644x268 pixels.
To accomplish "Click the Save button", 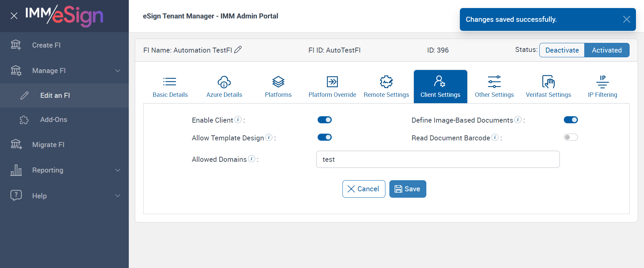I will 408,189.
